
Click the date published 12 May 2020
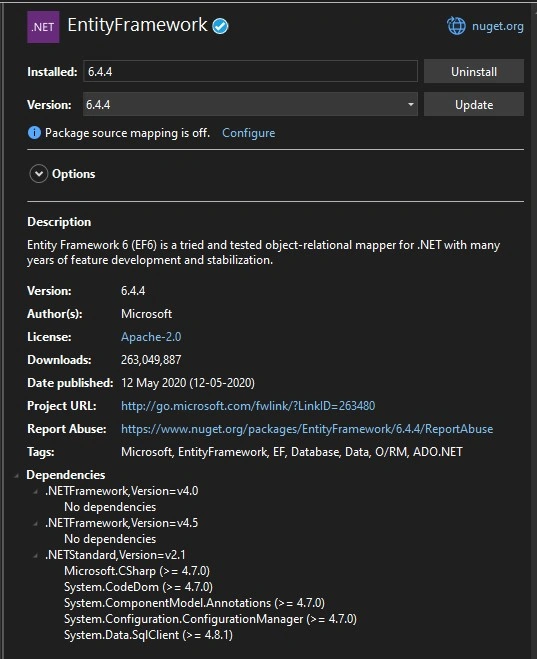[x=187, y=382]
